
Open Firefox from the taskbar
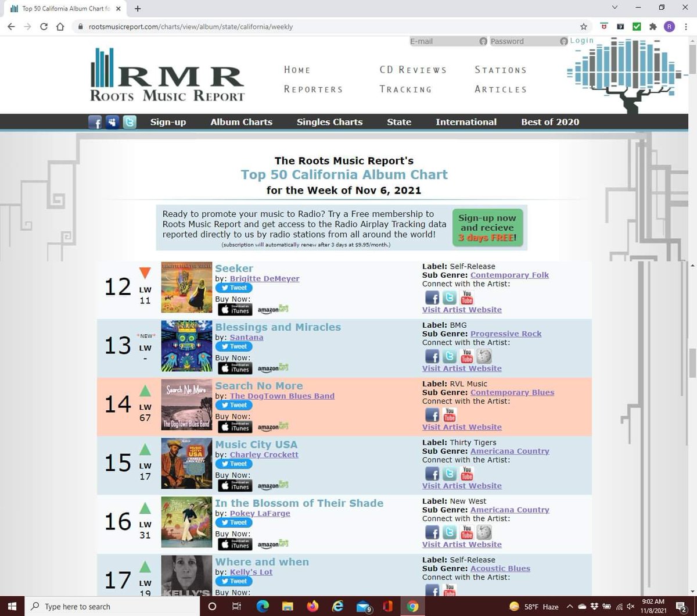click(313, 606)
